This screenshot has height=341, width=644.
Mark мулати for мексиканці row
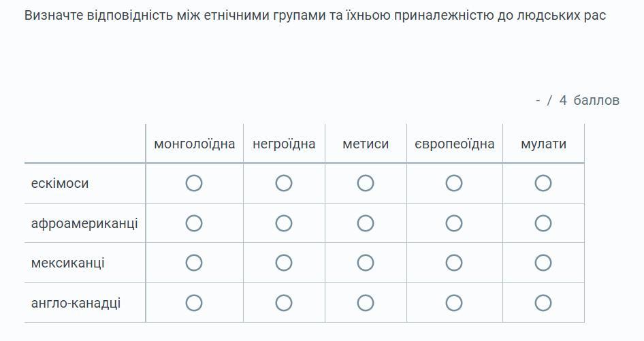[543, 263]
